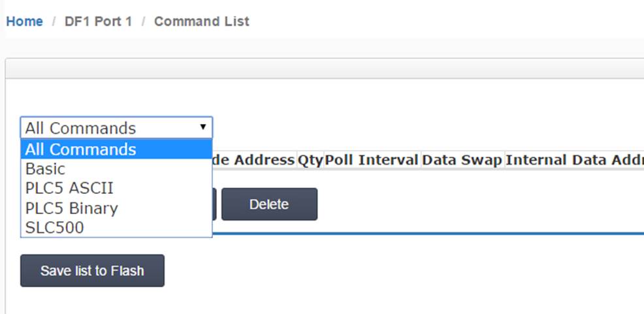Select SLC500 command type
The width and height of the screenshot is (644, 314).
(x=116, y=227)
